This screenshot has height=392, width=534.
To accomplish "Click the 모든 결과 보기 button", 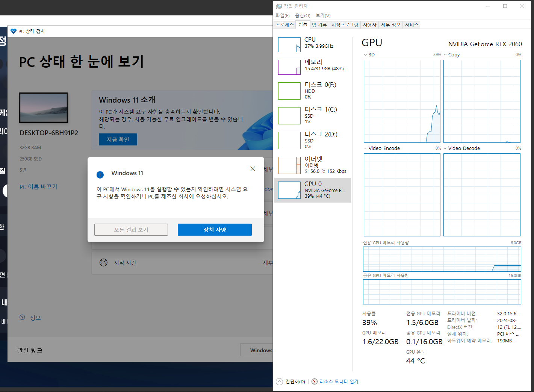I will pyautogui.click(x=131, y=230).
